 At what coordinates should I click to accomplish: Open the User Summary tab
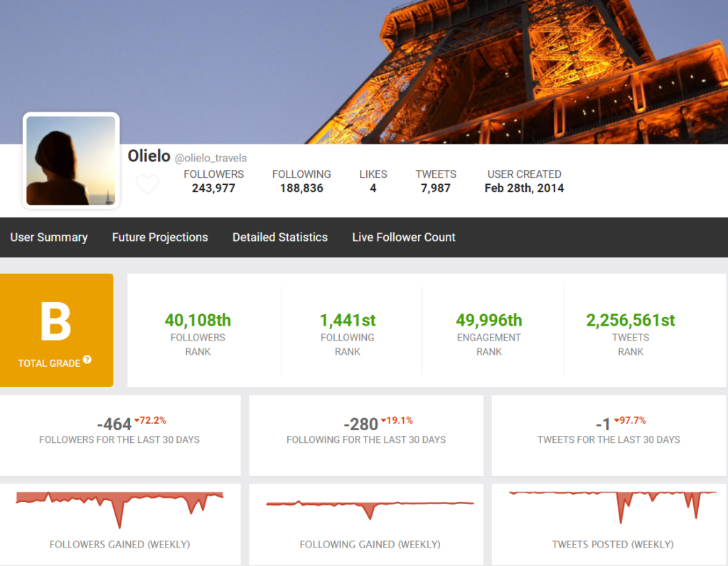(49, 237)
